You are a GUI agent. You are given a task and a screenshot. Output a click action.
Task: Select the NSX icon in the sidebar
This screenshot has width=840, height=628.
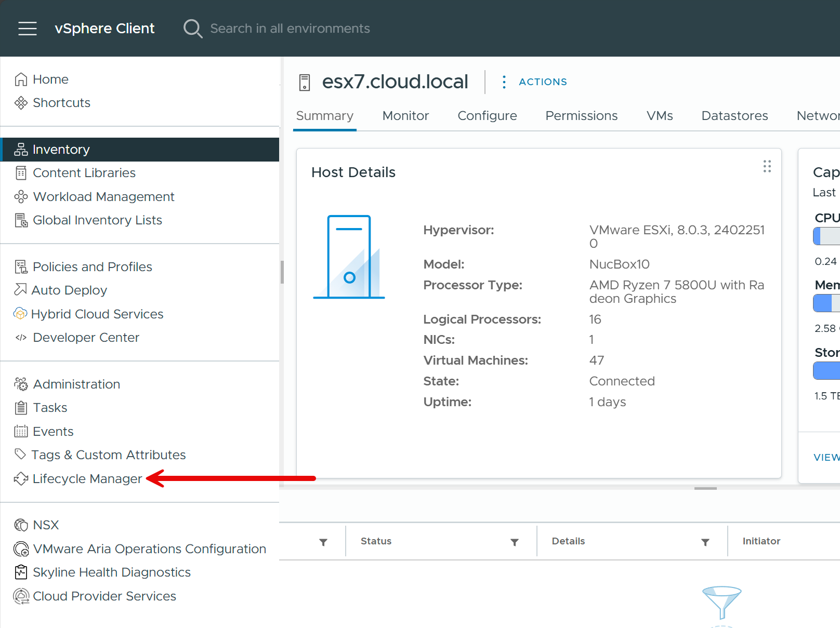tap(20, 525)
